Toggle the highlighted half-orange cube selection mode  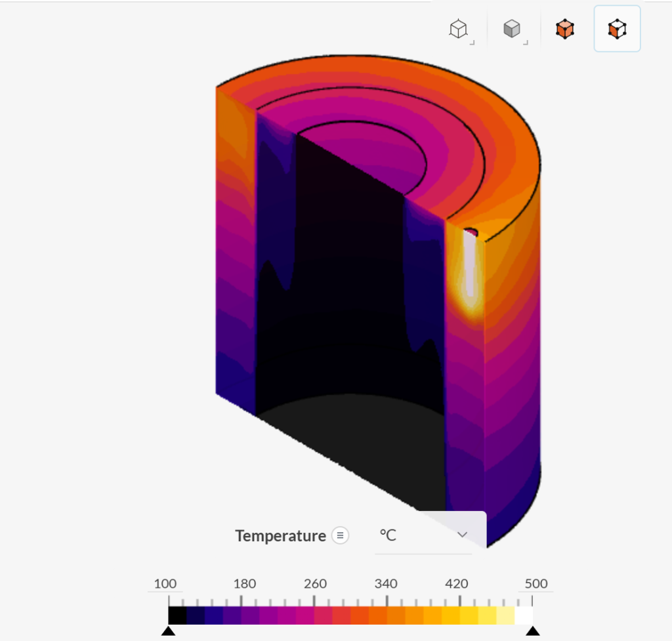[617, 30]
